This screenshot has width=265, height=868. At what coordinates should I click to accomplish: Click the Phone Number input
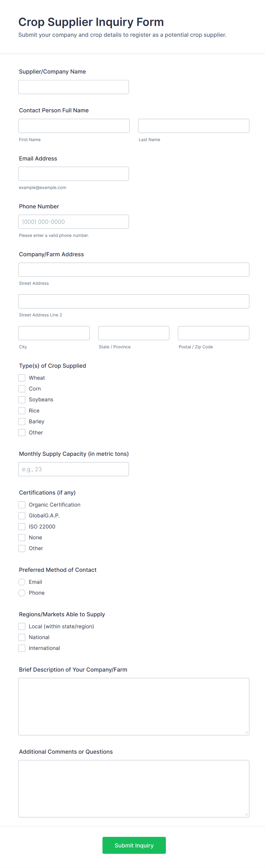[74, 222]
